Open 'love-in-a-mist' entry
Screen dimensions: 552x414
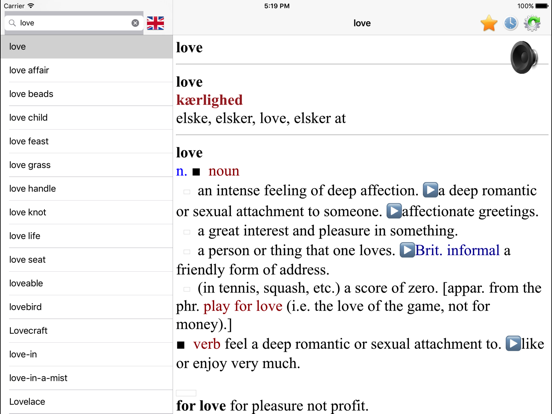[x=87, y=378]
